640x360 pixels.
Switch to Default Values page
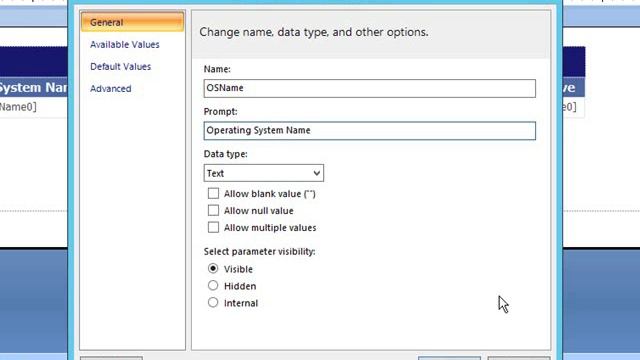click(120, 67)
